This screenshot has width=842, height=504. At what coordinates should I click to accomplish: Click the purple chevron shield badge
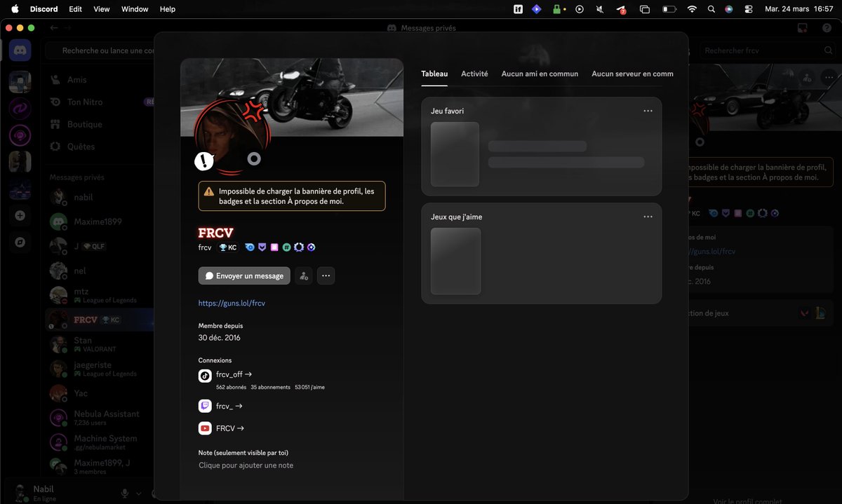pos(262,247)
